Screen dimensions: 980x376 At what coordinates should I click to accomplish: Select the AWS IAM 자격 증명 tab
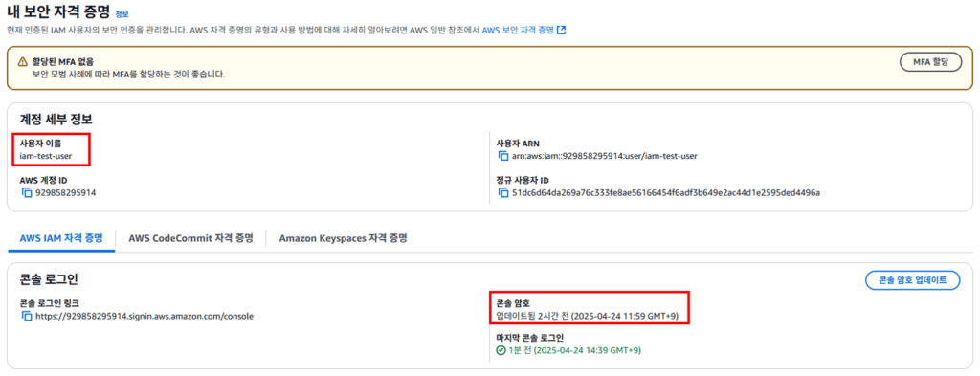click(60, 238)
